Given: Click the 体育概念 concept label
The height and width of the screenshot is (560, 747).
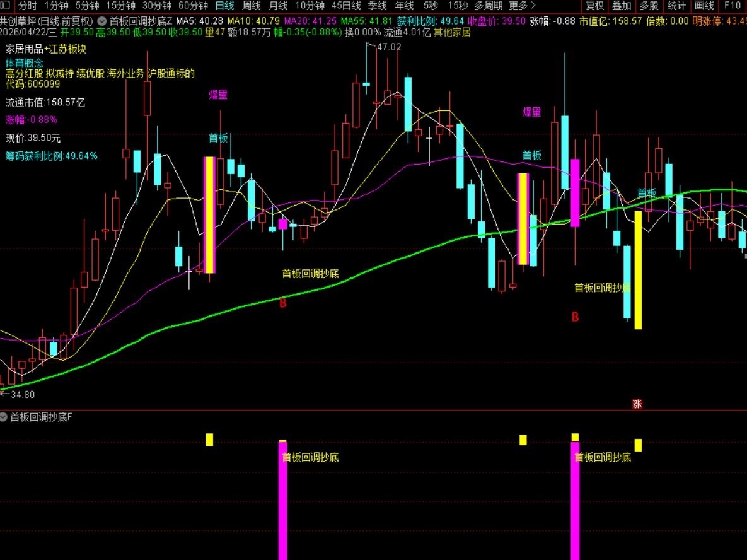Looking at the screenshot, I should coord(25,63).
